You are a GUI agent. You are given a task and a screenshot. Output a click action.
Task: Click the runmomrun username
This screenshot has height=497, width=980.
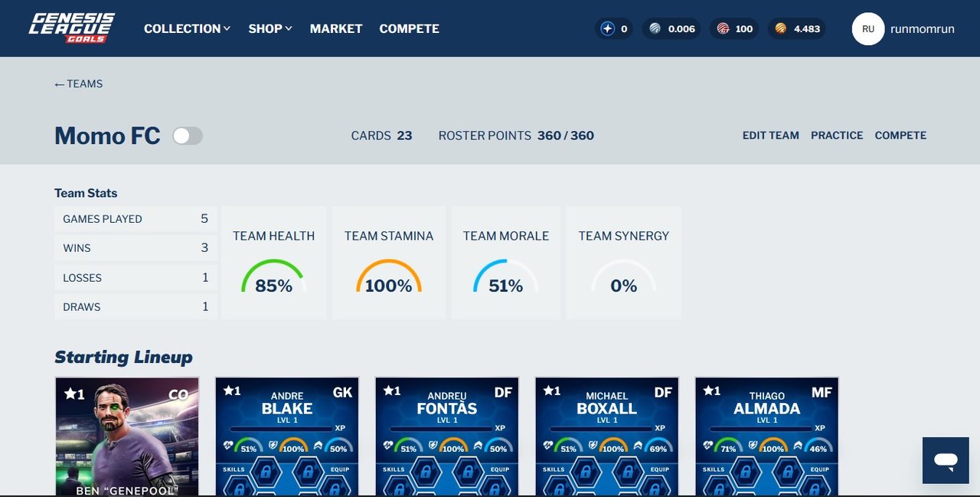click(923, 29)
